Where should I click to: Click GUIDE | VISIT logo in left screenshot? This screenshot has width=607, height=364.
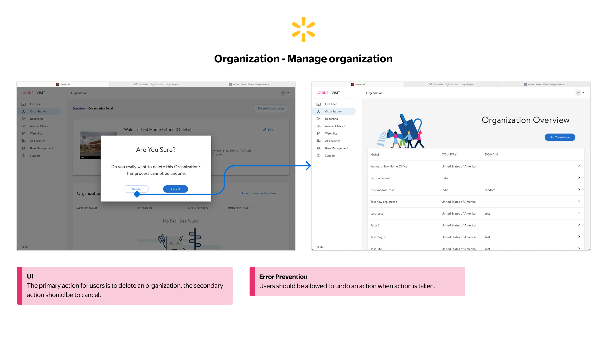(x=34, y=93)
